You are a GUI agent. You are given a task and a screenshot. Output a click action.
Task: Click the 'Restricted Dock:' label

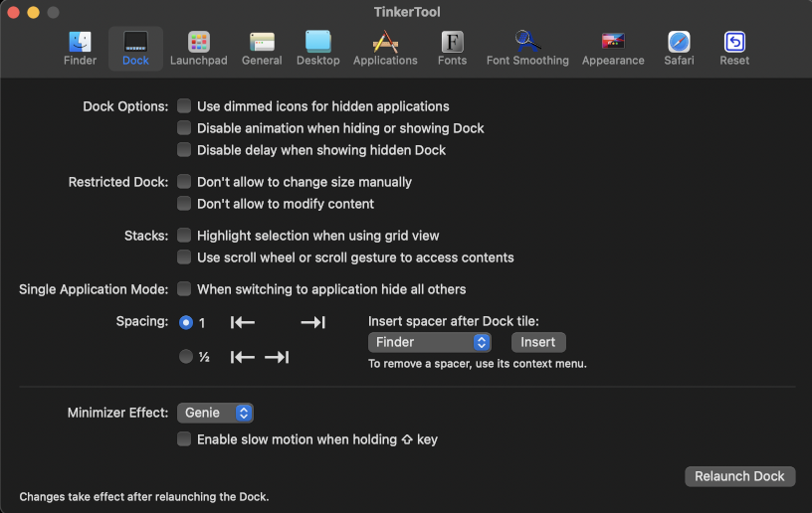(118, 182)
